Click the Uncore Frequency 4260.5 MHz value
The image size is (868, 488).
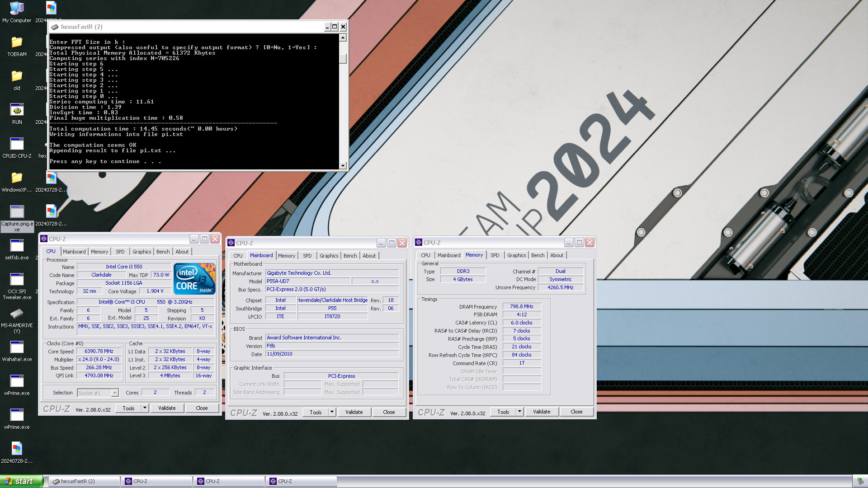tap(561, 287)
